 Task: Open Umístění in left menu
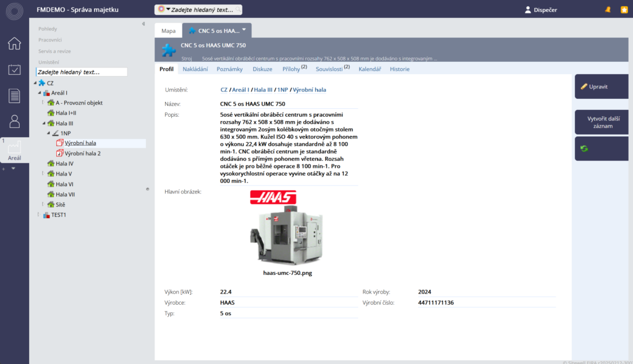[48, 62]
